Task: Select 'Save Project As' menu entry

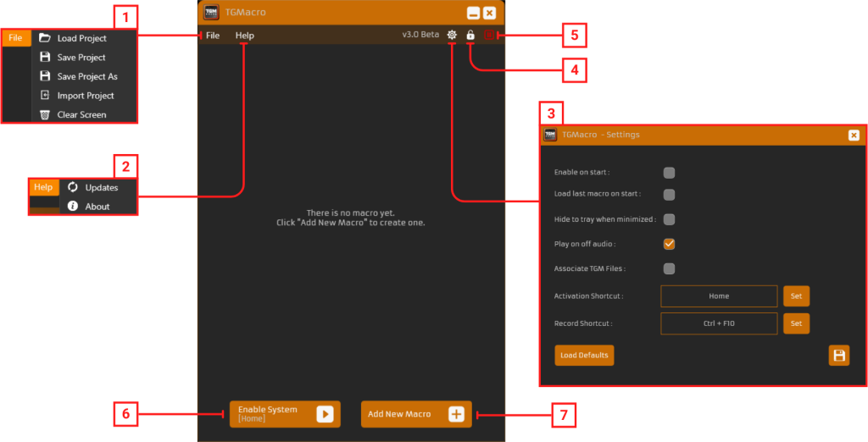Action: pos(86,76)
